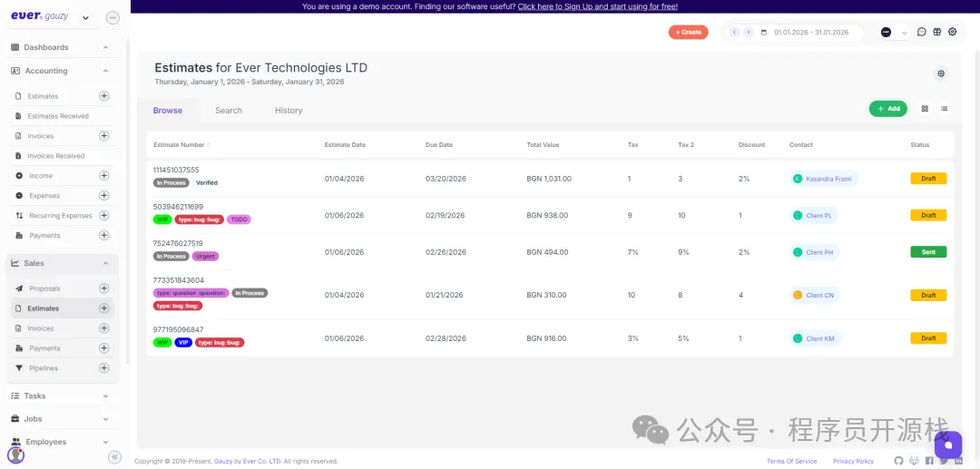Click the green Add button
This screenshot has width=980, height=469.
(887, 109)
